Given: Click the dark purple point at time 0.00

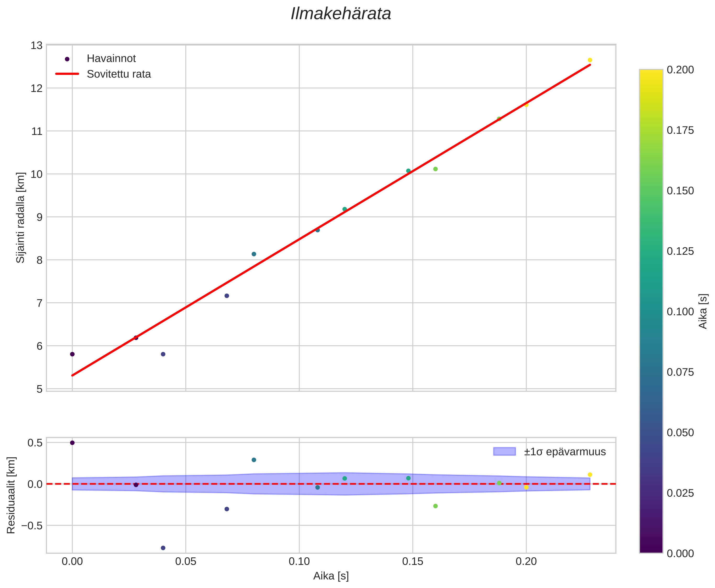Looking at the screenshot, I should [72, 354].
